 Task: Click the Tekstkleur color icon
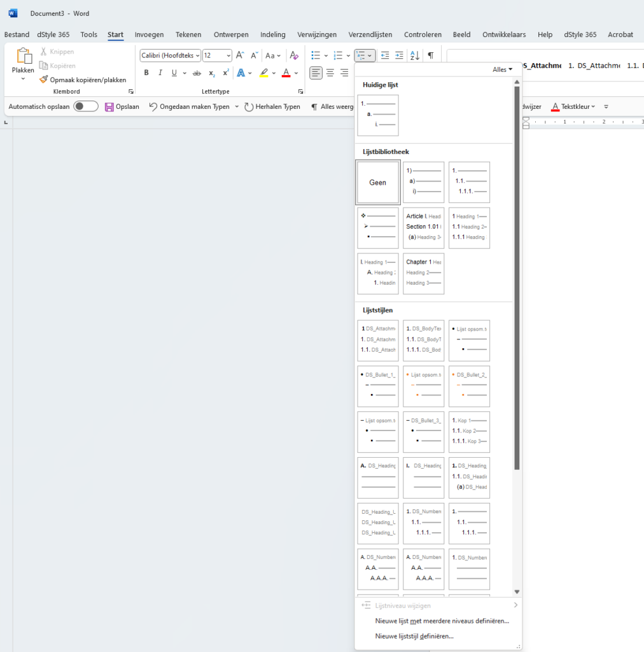[x=555, y=107]
